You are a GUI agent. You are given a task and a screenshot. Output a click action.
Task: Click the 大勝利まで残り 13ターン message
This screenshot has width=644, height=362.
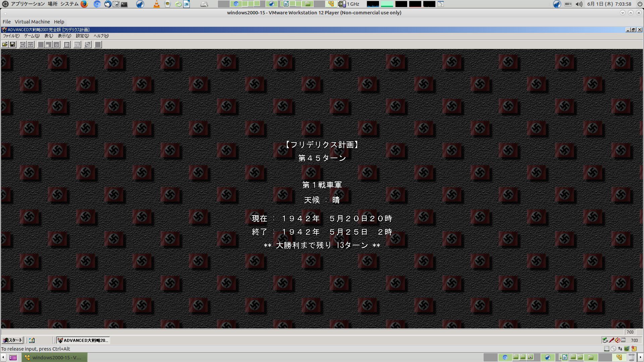(x=322, y=245)
